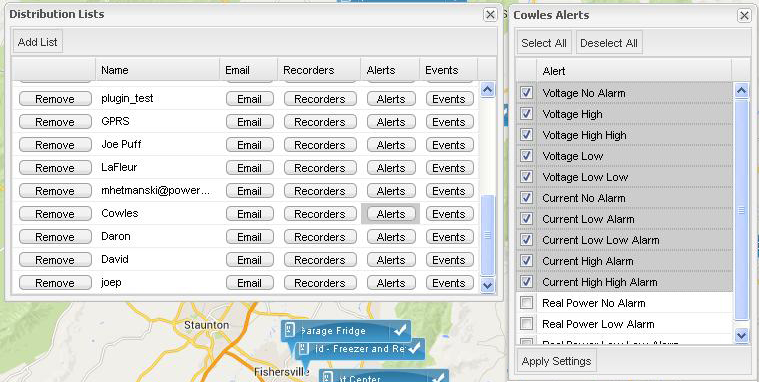The width and height of the screenshot is (759, 382).
Task: Remove the Cowles distribution list
Action: (x=55, y=214)
